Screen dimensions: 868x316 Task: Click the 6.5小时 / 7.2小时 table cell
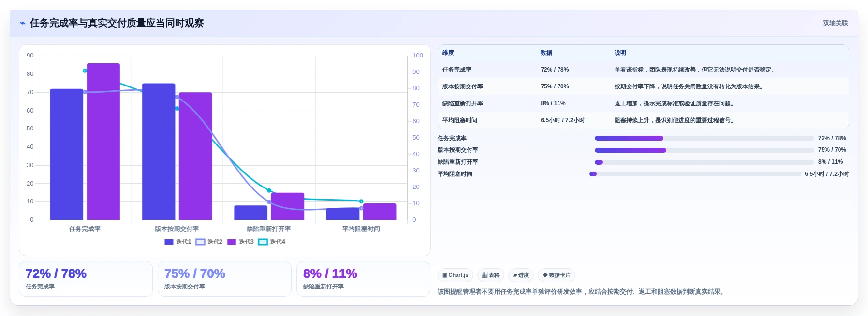tap(563, 120)
